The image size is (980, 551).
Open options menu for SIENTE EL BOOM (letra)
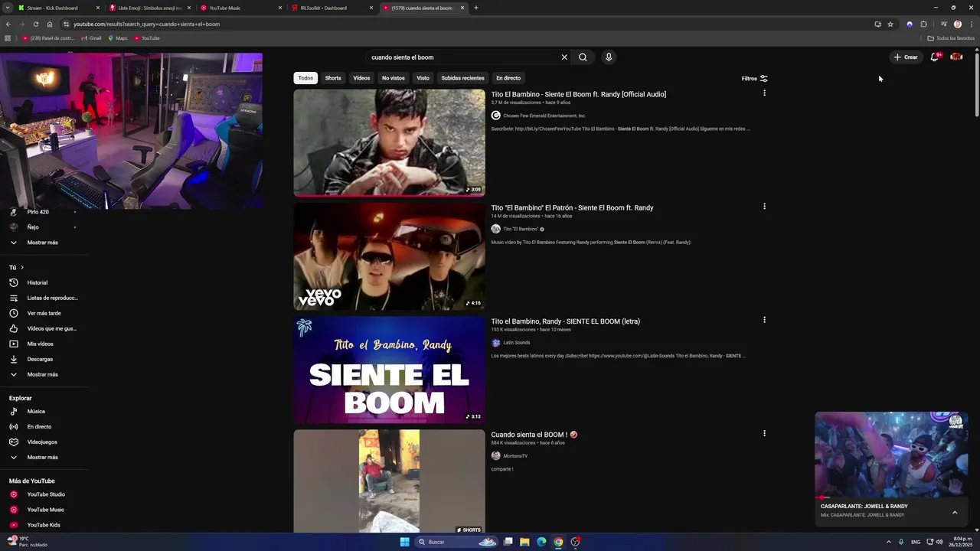764,320
